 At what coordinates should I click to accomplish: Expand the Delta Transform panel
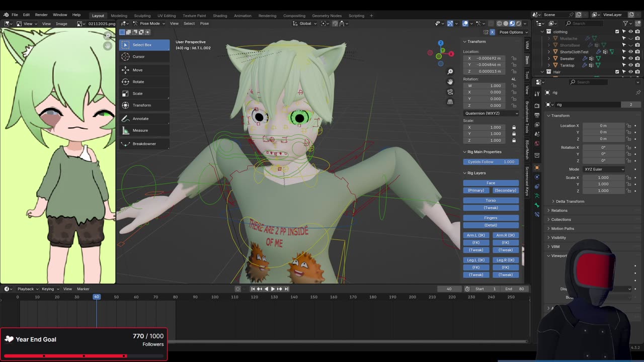coord(570,201)
